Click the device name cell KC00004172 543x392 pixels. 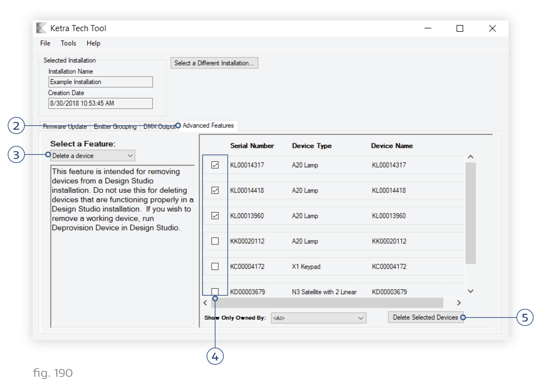389,267
